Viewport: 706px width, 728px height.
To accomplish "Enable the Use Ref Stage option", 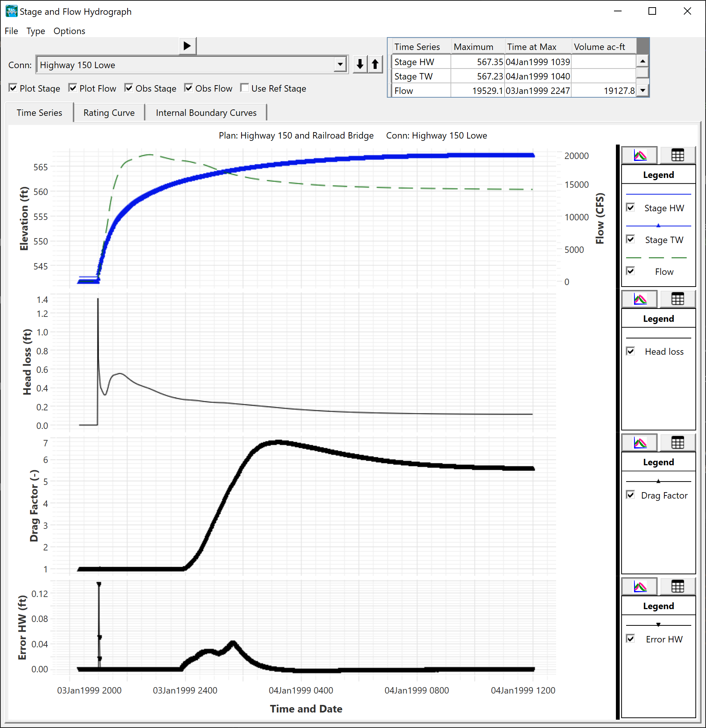I will (x=245, y=88).
